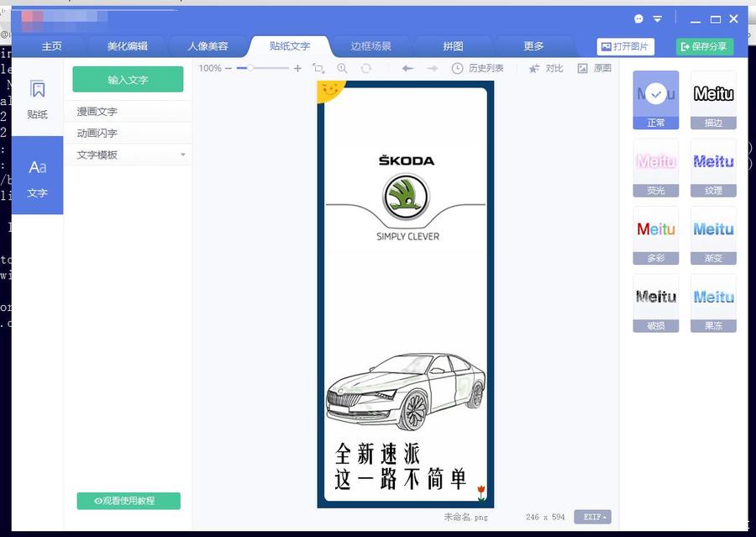
Task: Click the 未命名.png file name
Action: [465, 517]
